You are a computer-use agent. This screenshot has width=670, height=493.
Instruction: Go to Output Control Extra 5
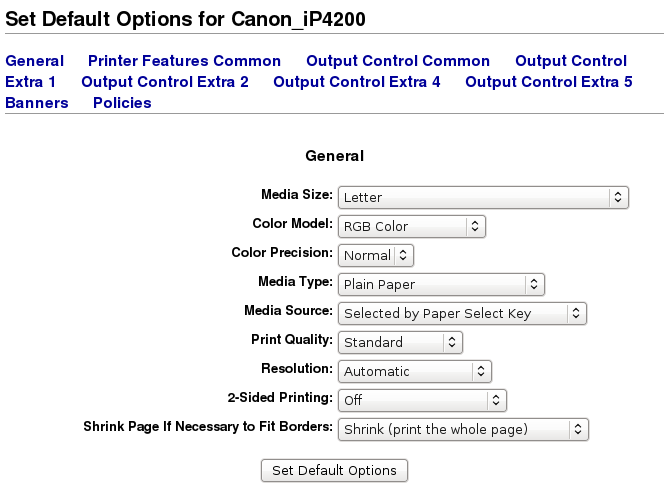click(549, 82)
